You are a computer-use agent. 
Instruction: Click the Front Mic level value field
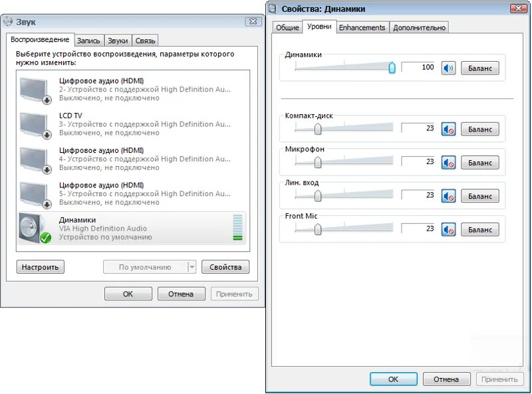(x=418, y=228)
